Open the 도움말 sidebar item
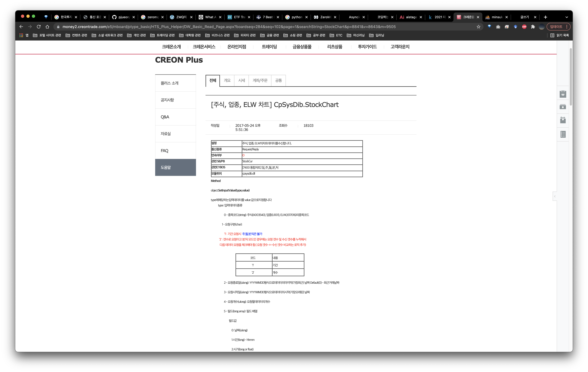Screen dimensions: 588x372 pyautogui.click(x=175, y=167)
